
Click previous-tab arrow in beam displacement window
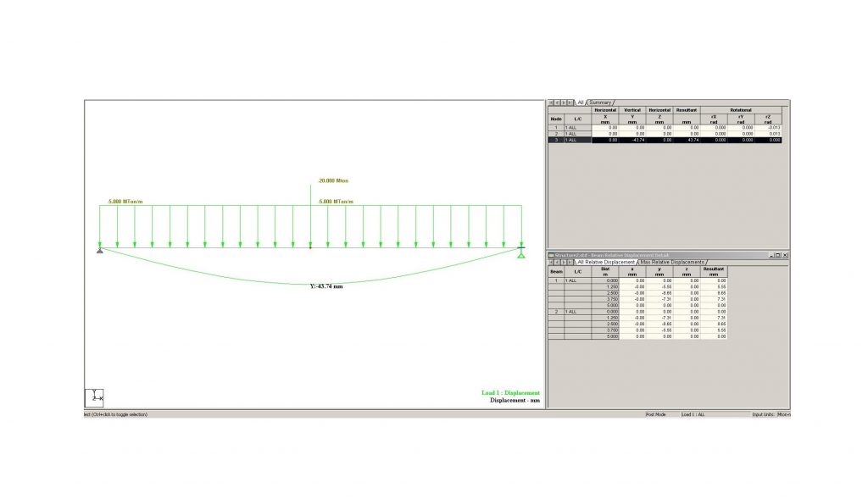coord(558,262)
